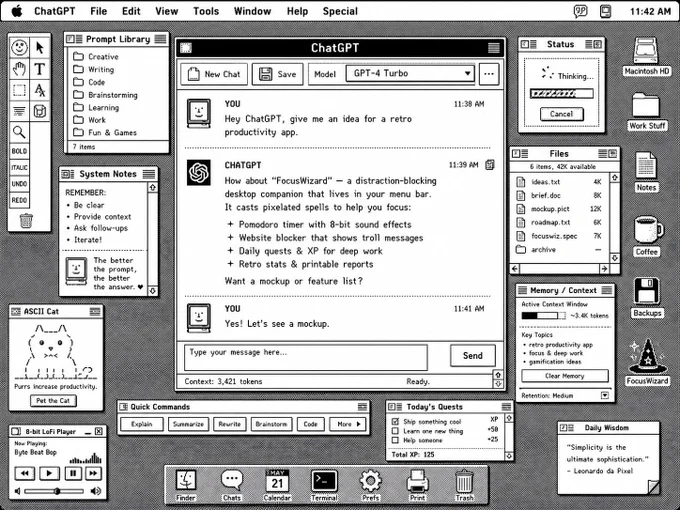Open the three-dots options menu
The image size is (680, 510).
point(489,74)
